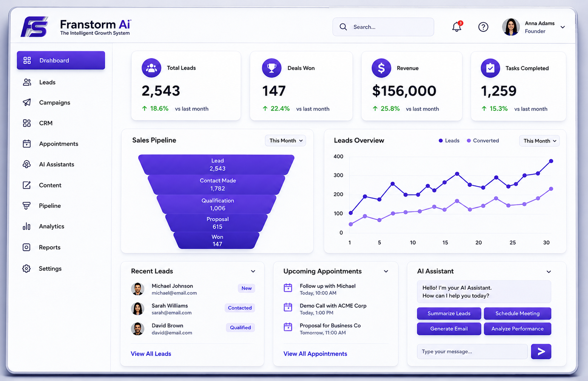Click the Revenue dollar icon
Image resolution: width=588 pixels, height=381 pixels.
(x=381, y=68)
